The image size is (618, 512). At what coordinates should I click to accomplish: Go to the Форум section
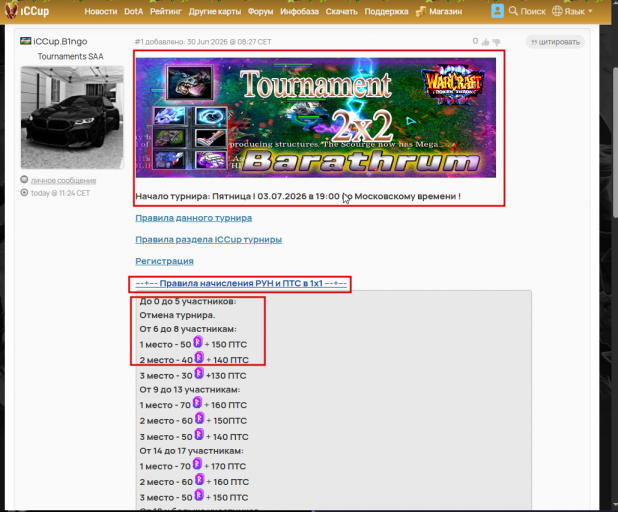(x=260, y=11)
